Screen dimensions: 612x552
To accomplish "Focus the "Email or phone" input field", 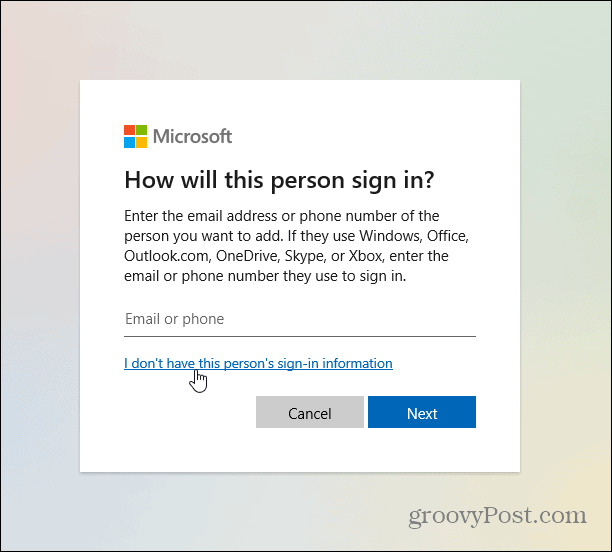I will coord(299,320).
